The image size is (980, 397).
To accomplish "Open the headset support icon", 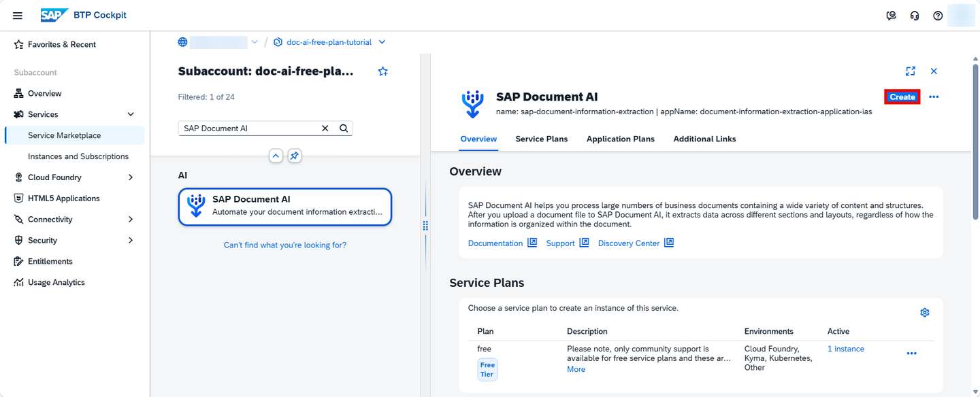I will pos(915,15).
